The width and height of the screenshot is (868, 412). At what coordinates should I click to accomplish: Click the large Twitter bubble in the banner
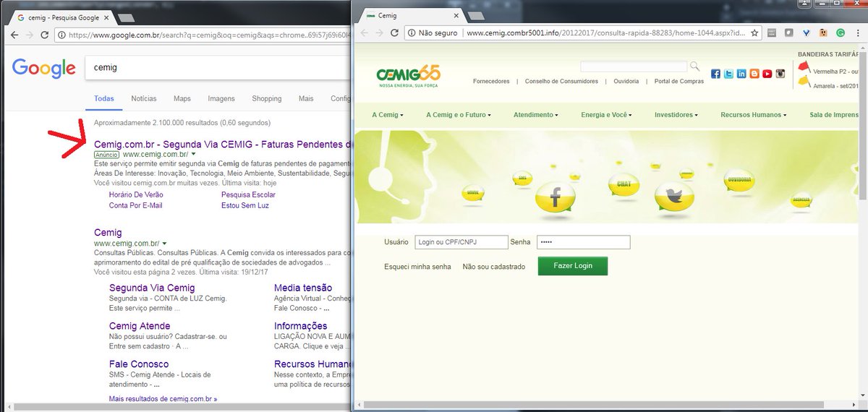[x=674, y=195]
